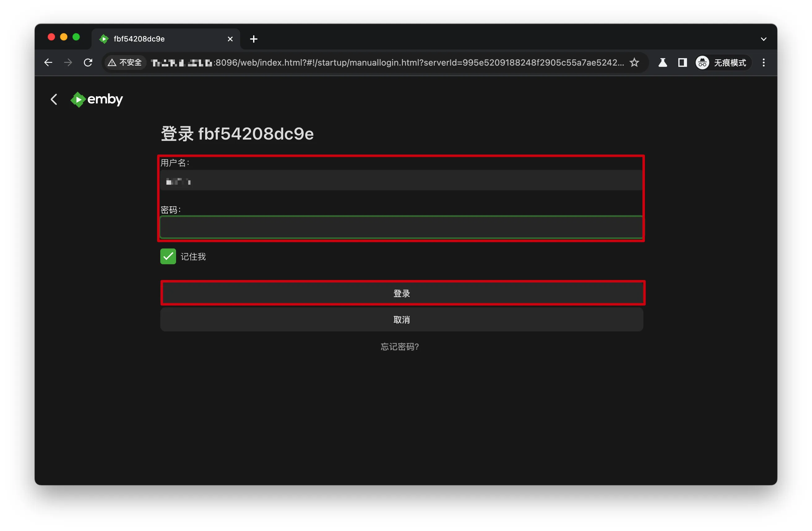This screenshot has height=531, width=812.
Task: Open a new tab with plus button
Action: tap(253, 39)
